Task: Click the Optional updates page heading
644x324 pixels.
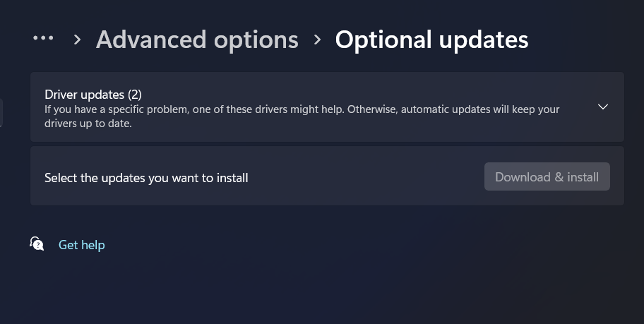Action: click(431, 40)
